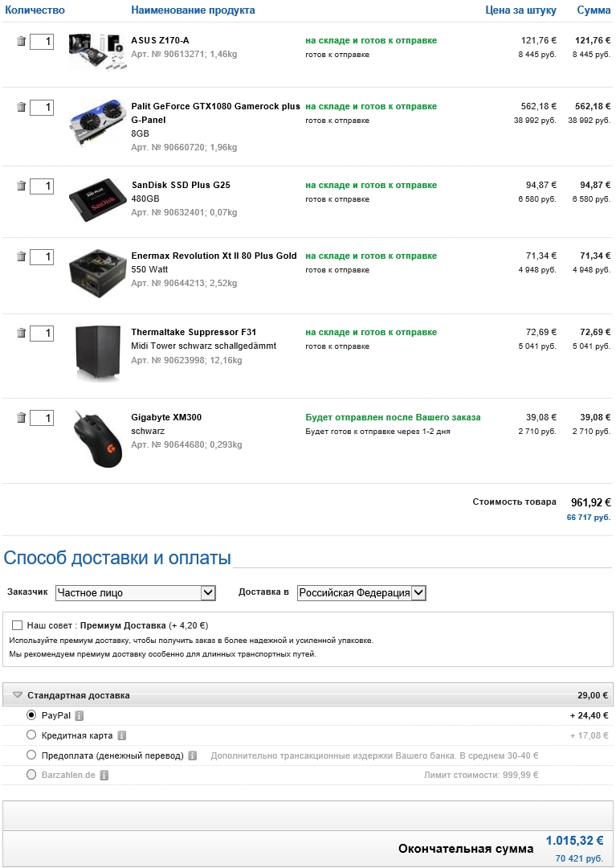616x868 pixels.
Task: Delete the Thermaltake Suppressor F31 case
Action: (21, 333)
